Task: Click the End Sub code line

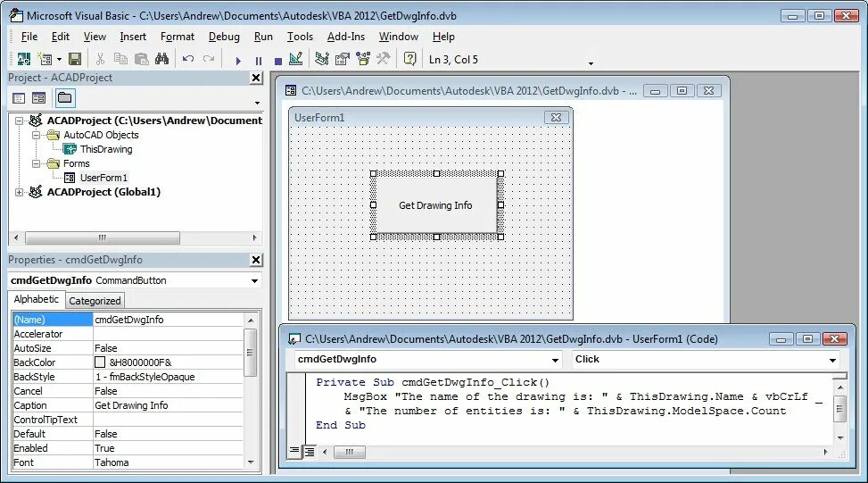Action: click(x=341, y=425)
